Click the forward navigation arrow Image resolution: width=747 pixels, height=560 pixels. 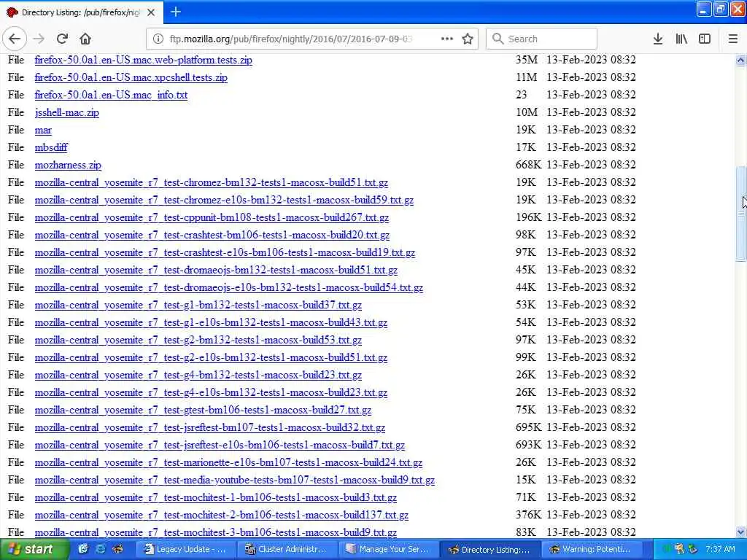point(39,39)
